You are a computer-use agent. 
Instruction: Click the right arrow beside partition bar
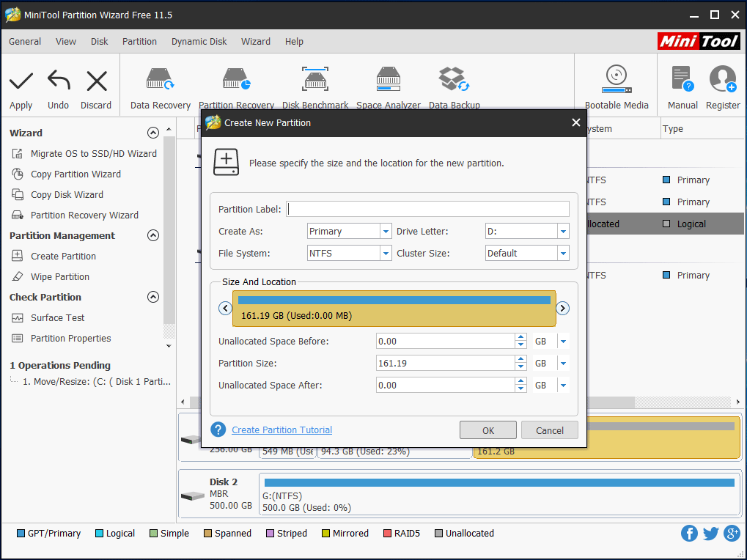[562, 308]
